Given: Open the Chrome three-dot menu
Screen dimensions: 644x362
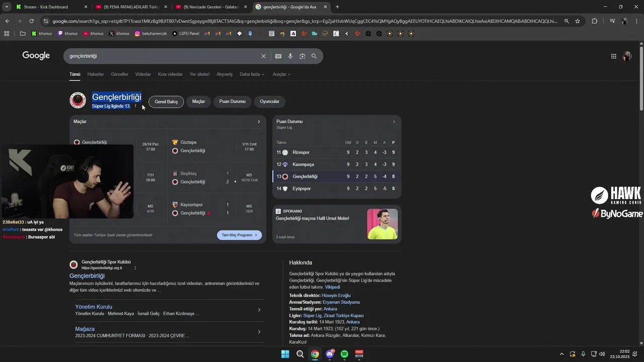Looking at the screenshot, I should point(637,21).
